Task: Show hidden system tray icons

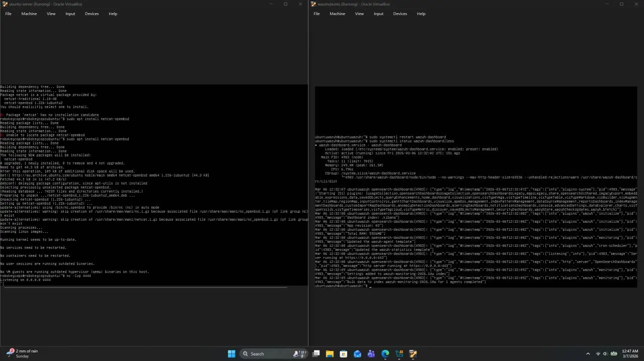Action: 588,353
